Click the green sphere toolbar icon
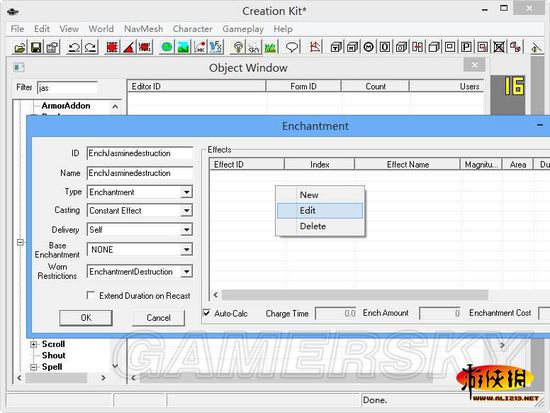Viewport: 550px width, 413px height. tap(167, 47)
